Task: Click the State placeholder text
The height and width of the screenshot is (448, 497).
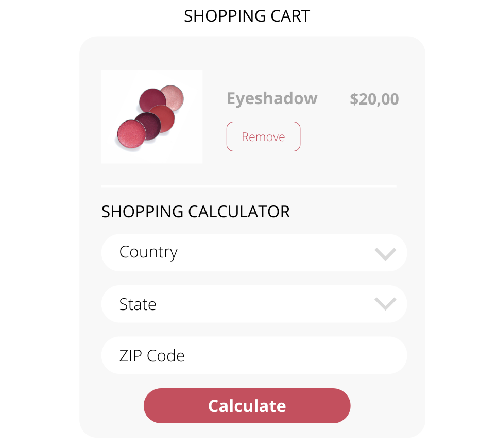Action: pyautogui.click(x=138, y=304)
